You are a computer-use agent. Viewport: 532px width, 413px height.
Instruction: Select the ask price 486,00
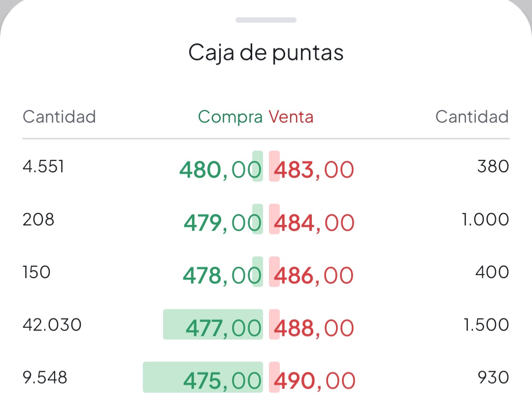[315, 275]
